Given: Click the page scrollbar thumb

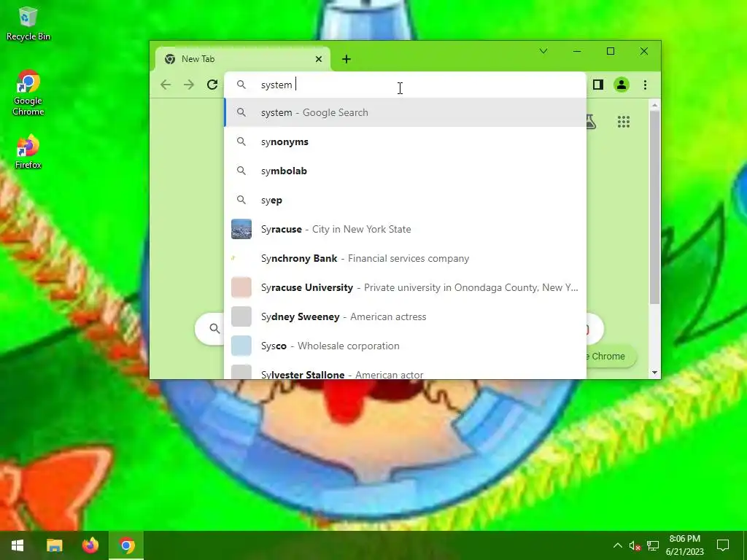Looking at the screenshot, I should pos(654,208).
